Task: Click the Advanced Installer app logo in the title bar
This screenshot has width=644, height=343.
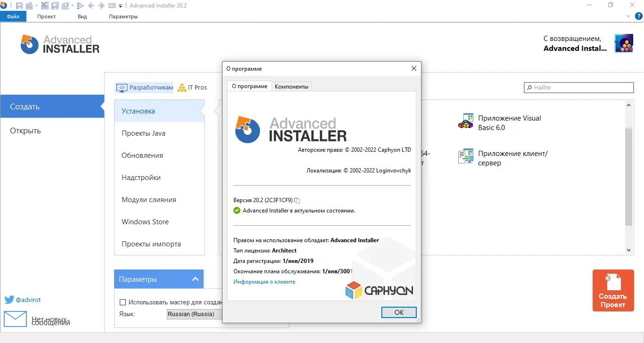Action: tap(3, 5)
